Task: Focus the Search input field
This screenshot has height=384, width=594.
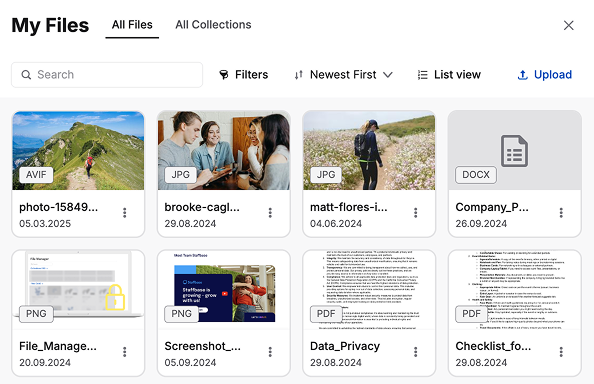Action: pos(107,75)
